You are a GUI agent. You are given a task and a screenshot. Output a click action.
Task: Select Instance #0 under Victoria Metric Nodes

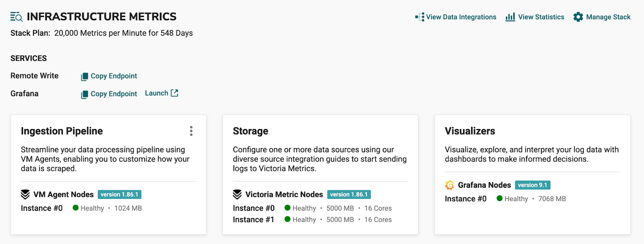[254, 208]
